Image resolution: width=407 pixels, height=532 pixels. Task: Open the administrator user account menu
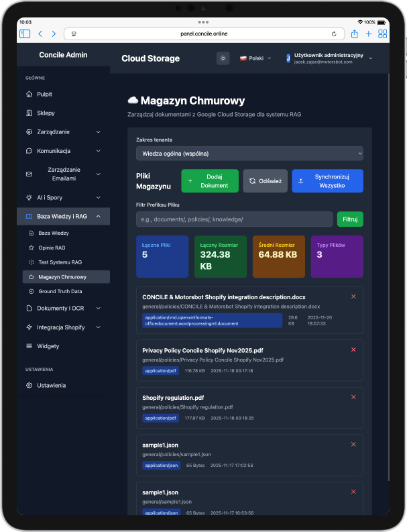(329, 58)
